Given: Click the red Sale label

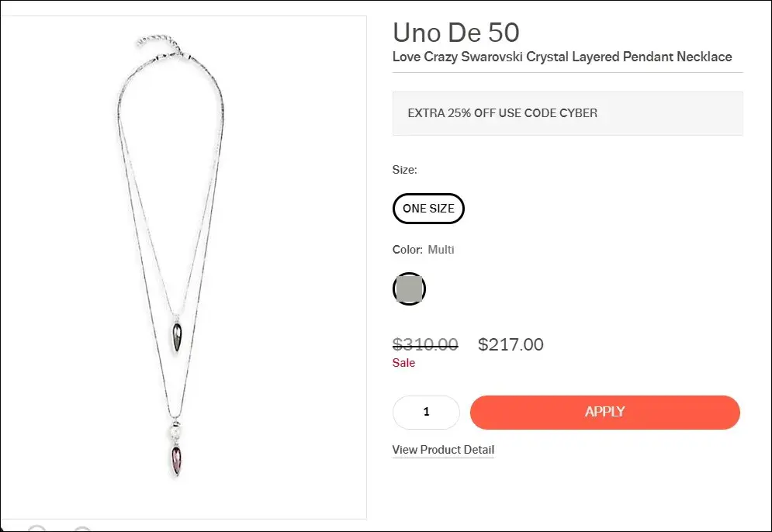Looking at the screenshot, I should click(403, 363).
